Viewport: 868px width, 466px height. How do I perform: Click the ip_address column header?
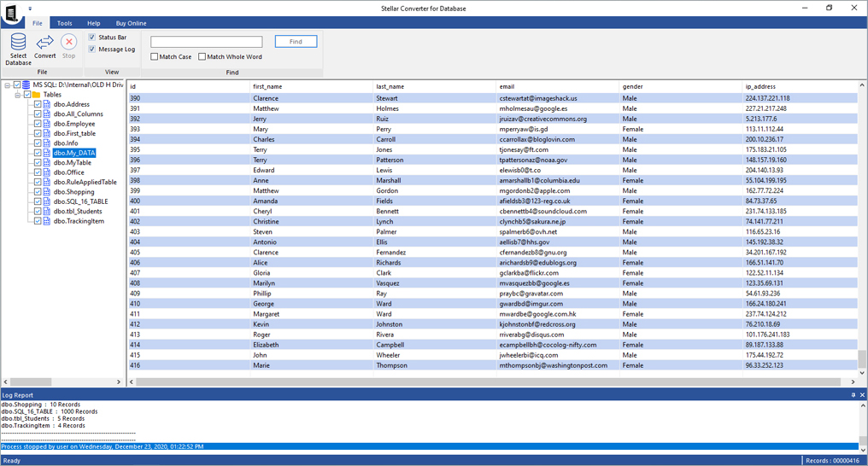coord(800,87)
